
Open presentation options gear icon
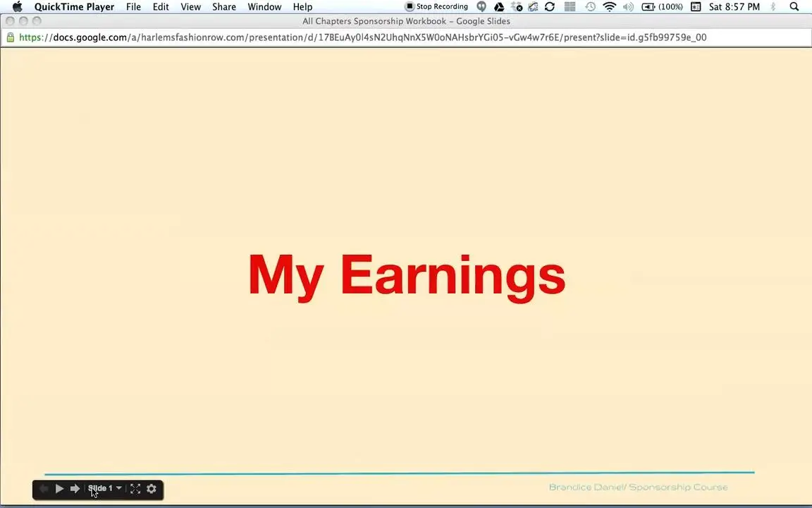[152, 489]
